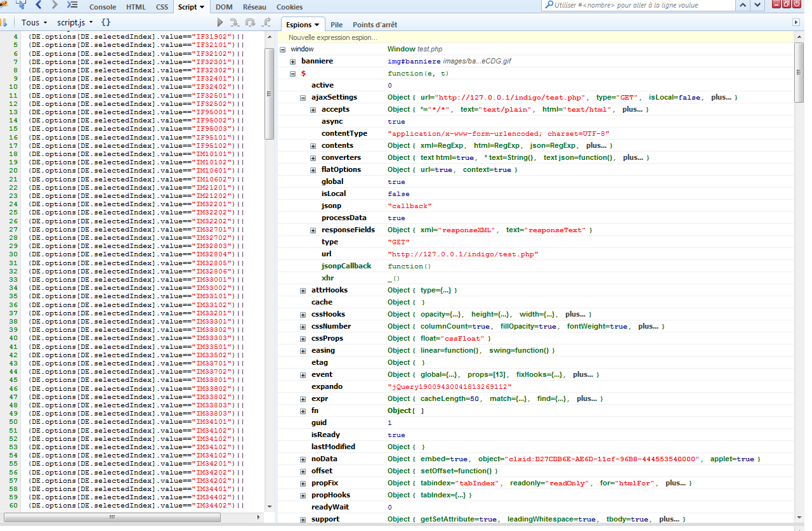Open the script.js file selector dropdown

pos(75,22)
